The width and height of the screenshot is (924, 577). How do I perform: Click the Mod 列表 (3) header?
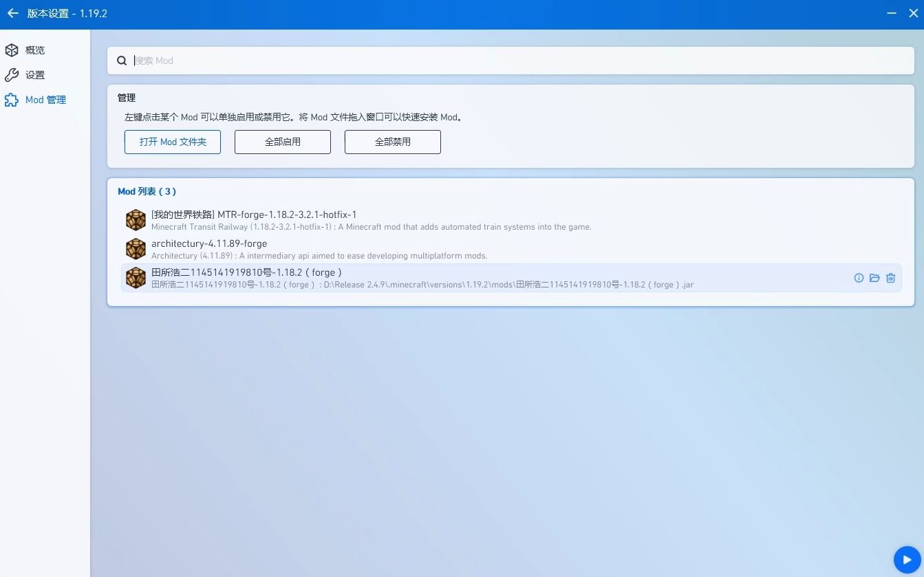click(x=147, y=191)
